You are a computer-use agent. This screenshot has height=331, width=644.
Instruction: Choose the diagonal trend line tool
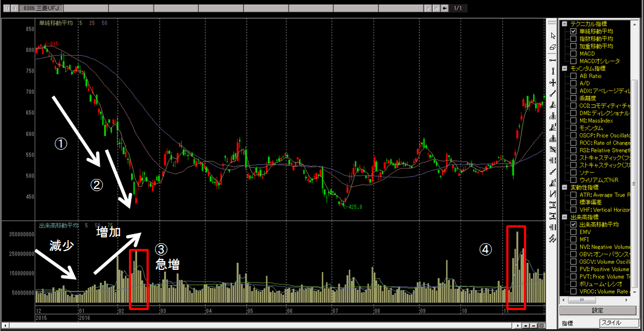pyautogui.click(x=553, y=94)
